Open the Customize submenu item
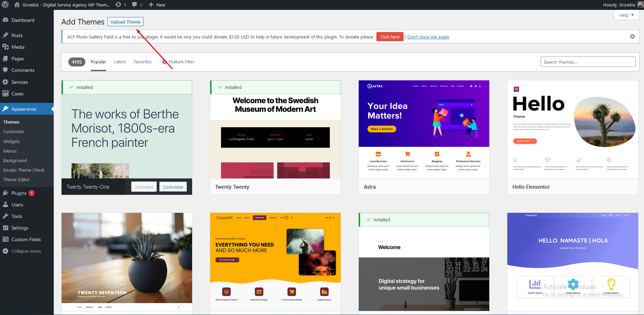Viewport: 644px width, 315px height. 14,131
